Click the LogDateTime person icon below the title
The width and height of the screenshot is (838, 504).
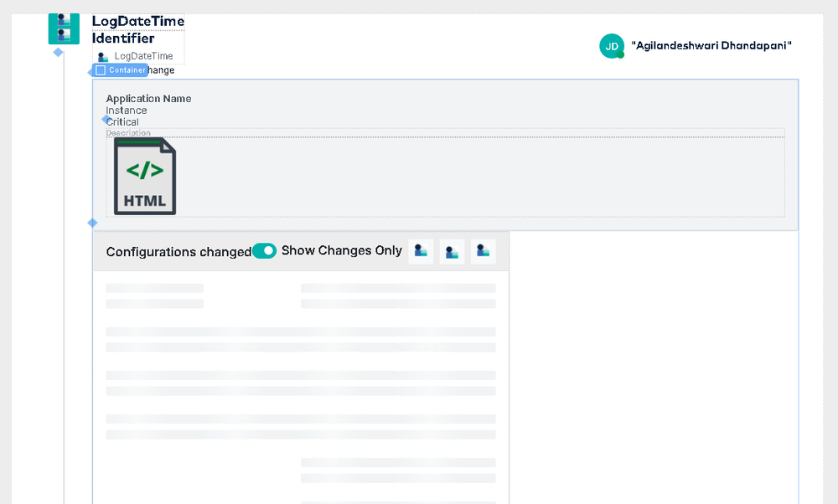point(101,55)
